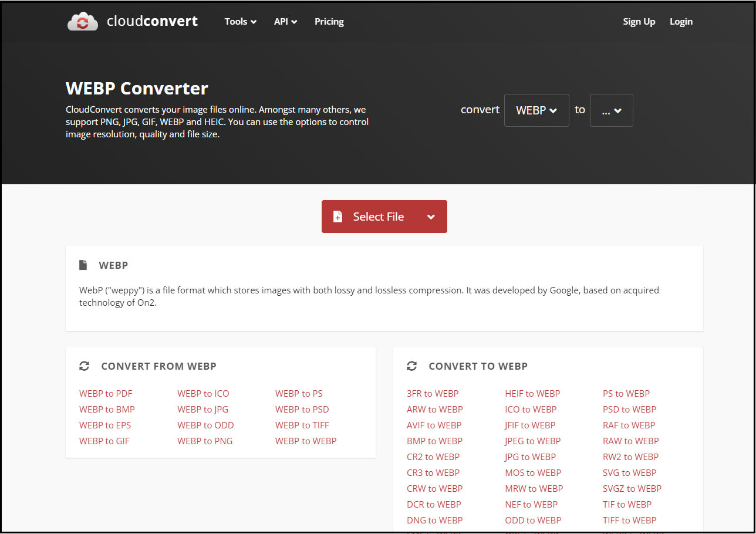Open WEBP to JPG link
This screenshot has height=534, width=756.
point(203,410)
